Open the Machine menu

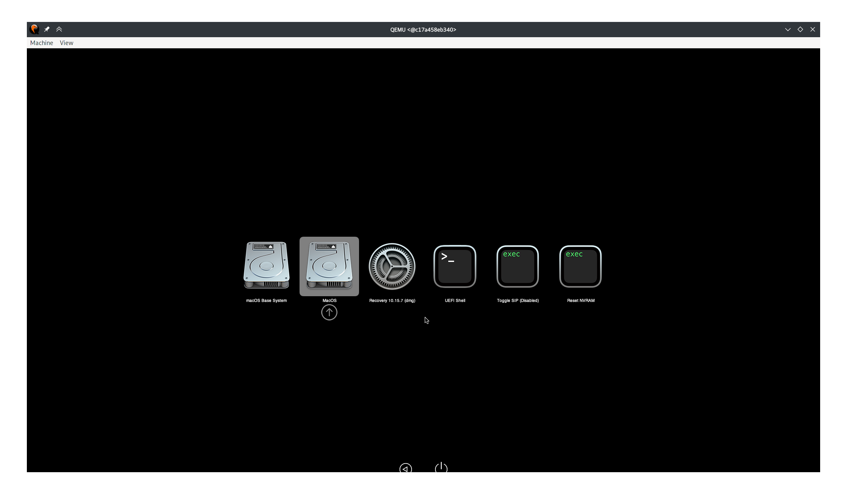tap(41, 43)
